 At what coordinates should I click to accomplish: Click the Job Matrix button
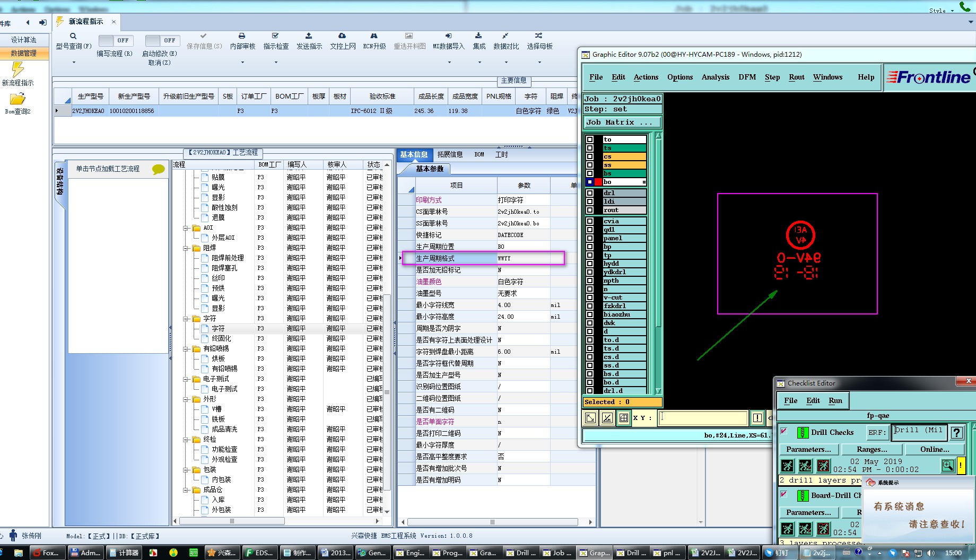pyautogui.click(x=622, y=122)
